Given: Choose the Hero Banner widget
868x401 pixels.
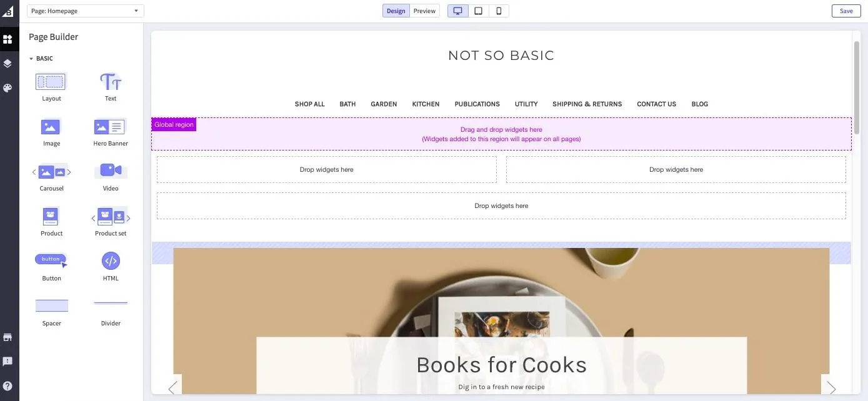Looking at the screenshot, I should (x=111, y=127).
